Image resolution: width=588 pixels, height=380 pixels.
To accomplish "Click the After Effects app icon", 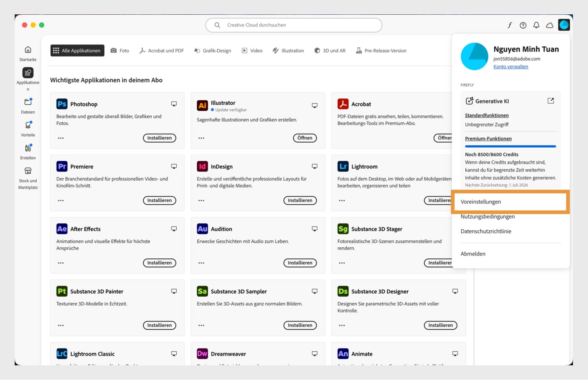I will [62, 229].
